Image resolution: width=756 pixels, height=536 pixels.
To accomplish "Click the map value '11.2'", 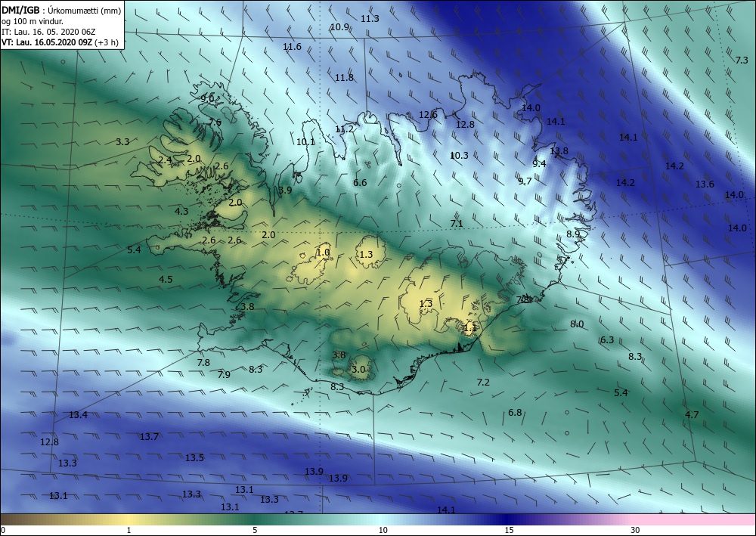I will [344, 129].
